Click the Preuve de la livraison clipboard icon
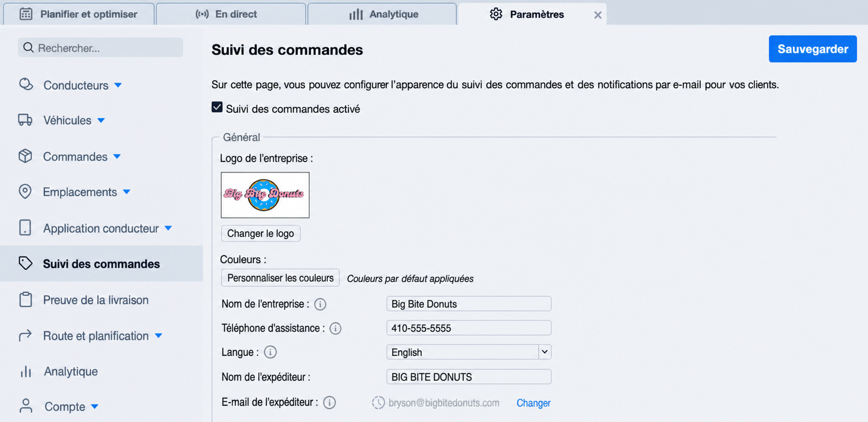Viewport: 868px width, 422px height. 25,299
